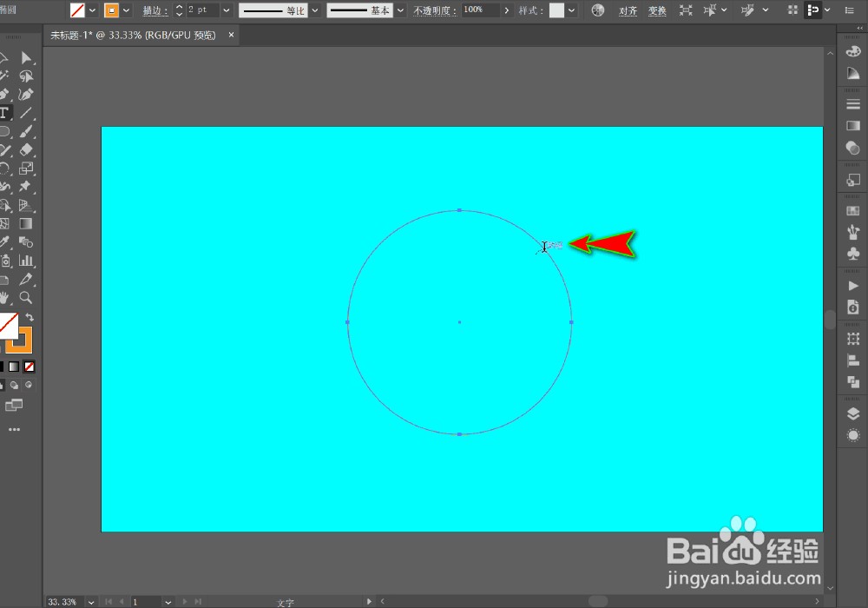Viewport: 868px width, 608px height.
Task: Select the Gradient tool
Action: 26,223
